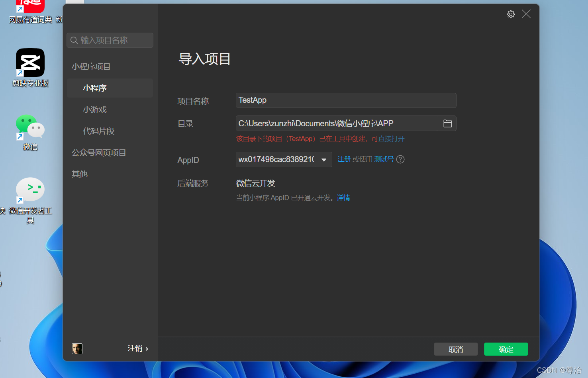Screen dimensions: 588x378
Task: Open the 微信 desktop icon
Action: pos(30,132)
